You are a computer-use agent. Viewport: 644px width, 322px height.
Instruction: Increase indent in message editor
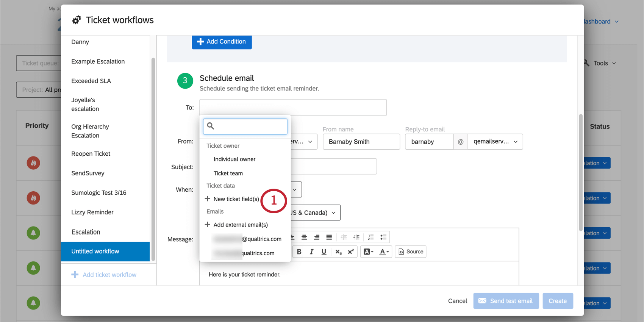[x=356, y=237]
